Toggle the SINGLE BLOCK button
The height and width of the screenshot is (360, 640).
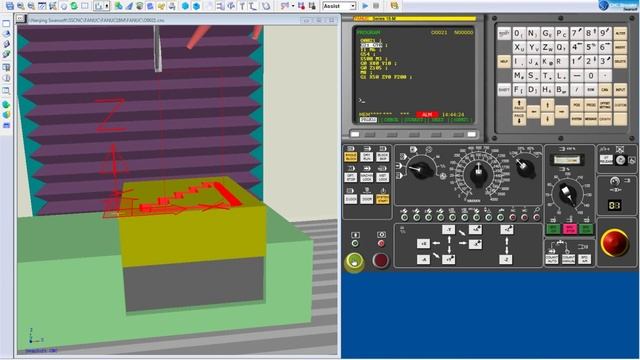(x=351, y=157)
